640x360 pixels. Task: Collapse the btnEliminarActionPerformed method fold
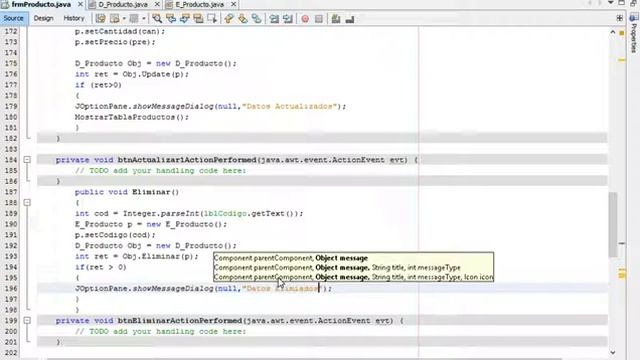[x=27, y=320]
